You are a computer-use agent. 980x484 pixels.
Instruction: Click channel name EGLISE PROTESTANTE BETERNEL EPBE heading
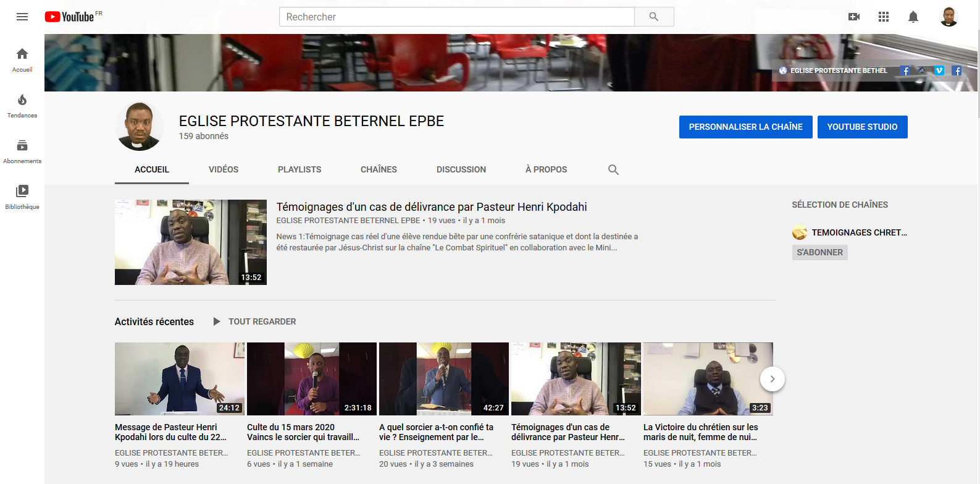pyautogui.click(x=311, y=121)
